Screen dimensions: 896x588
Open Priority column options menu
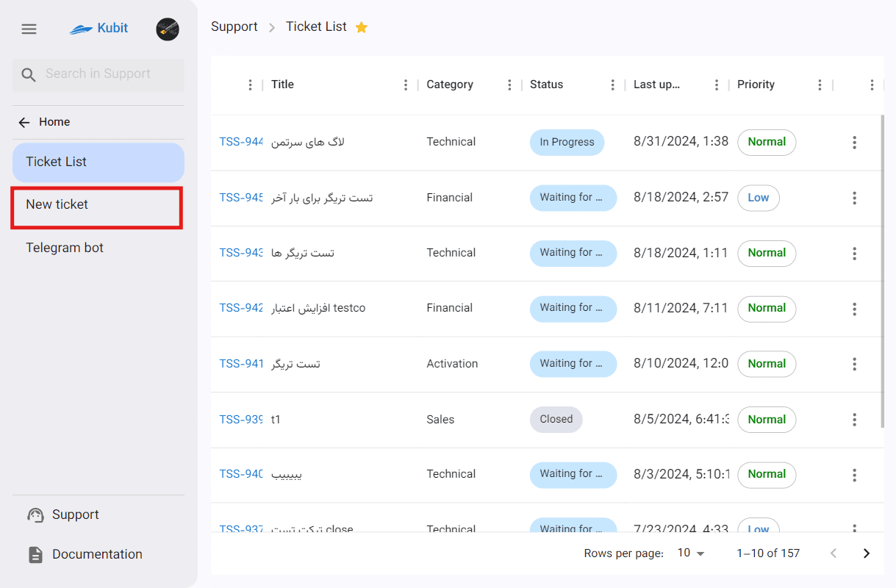point(820,85)
